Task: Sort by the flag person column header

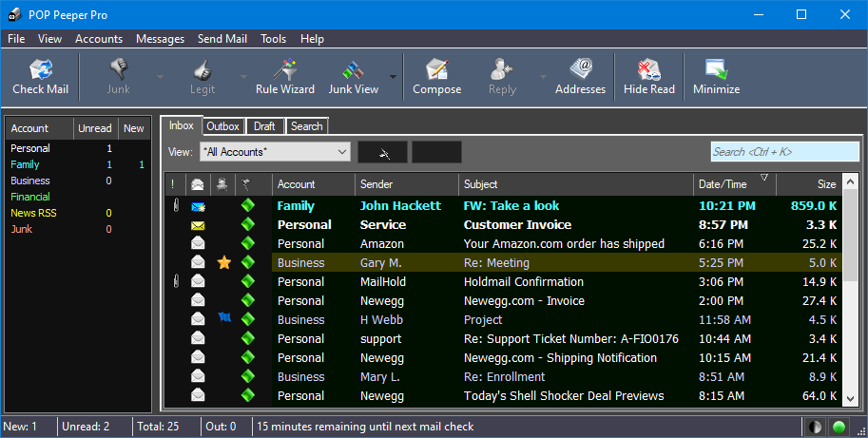Action: click(x=222, y=184)
